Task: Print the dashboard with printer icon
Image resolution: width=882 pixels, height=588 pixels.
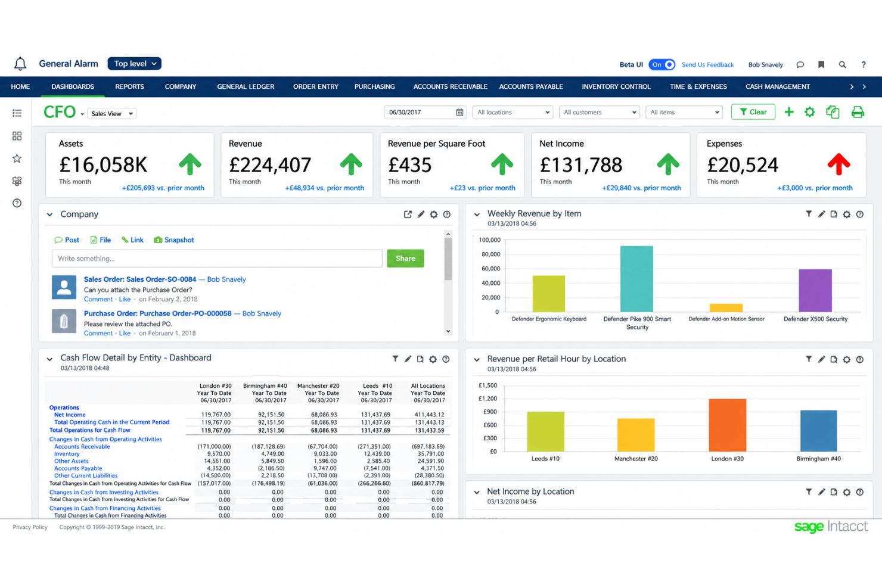Action: click(858, 112)
